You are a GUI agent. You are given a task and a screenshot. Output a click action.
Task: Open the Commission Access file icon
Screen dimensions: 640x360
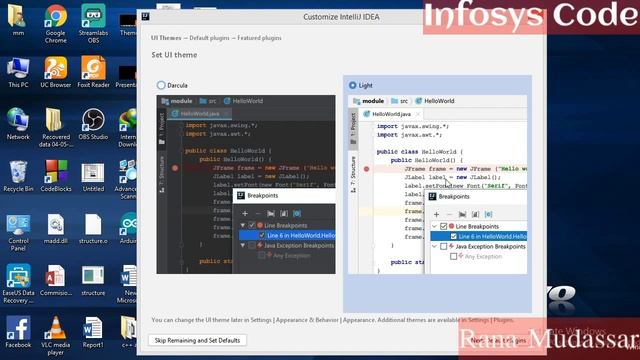(56, 280)
